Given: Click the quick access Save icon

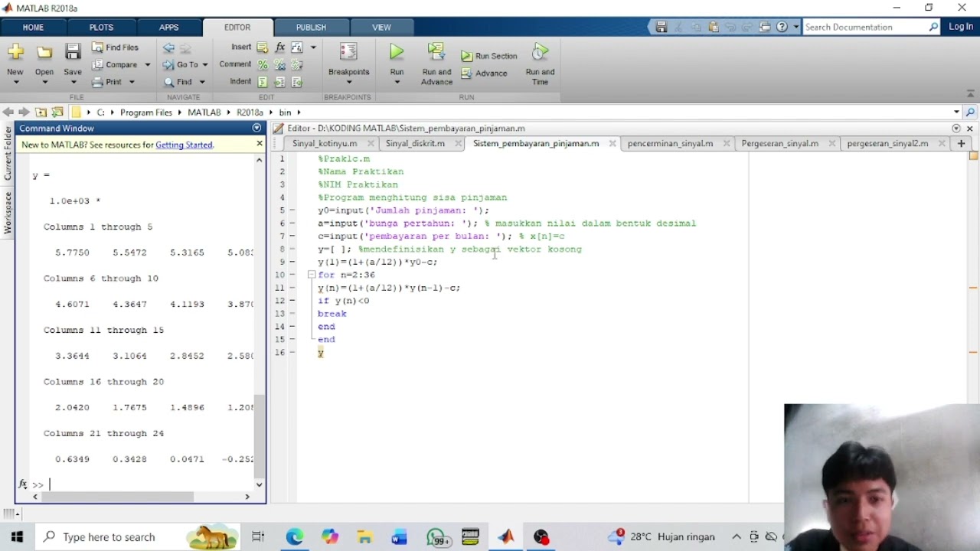Looking at the screenshot, I should tap(661, 27).
